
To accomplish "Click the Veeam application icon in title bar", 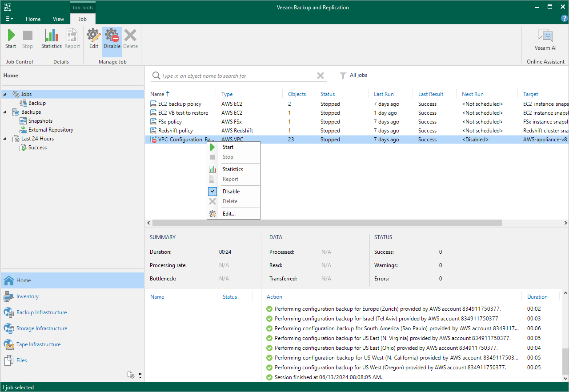I will (7, 7).
